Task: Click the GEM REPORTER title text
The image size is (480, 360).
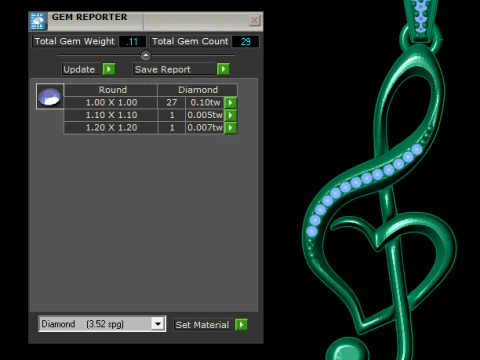Action: click(x=89, y=17)
